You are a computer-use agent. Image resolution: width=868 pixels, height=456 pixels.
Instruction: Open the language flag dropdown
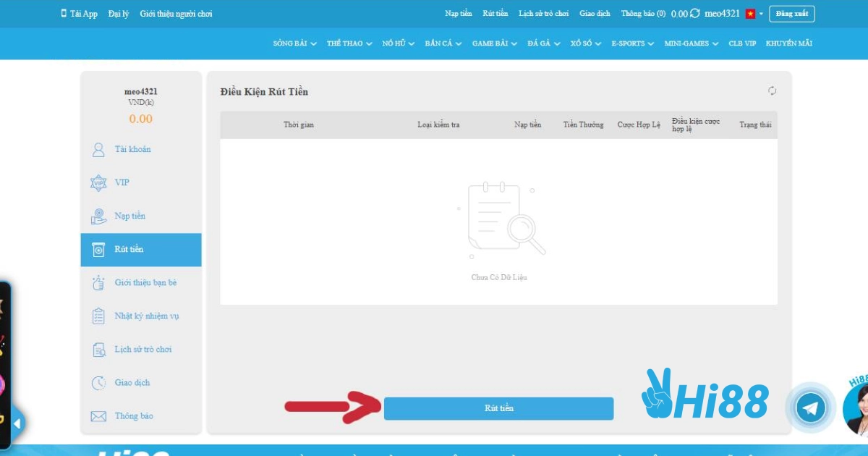754,14
